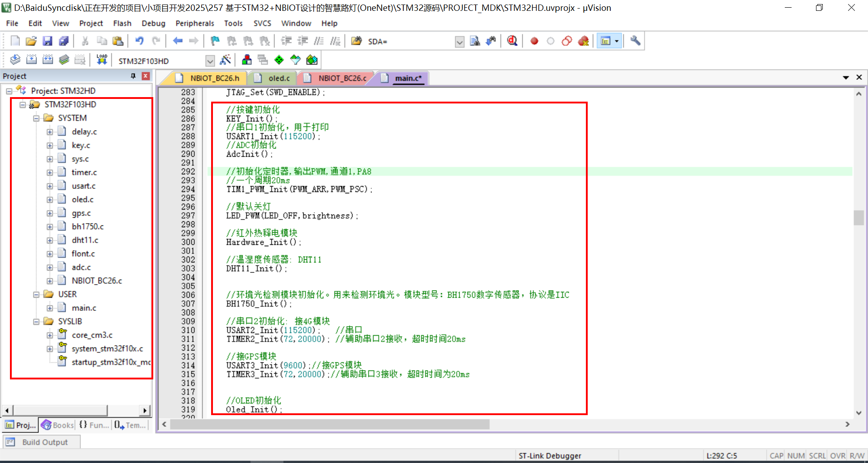Select startup_stm32f10x file in project tree

[x=111, y=362]
